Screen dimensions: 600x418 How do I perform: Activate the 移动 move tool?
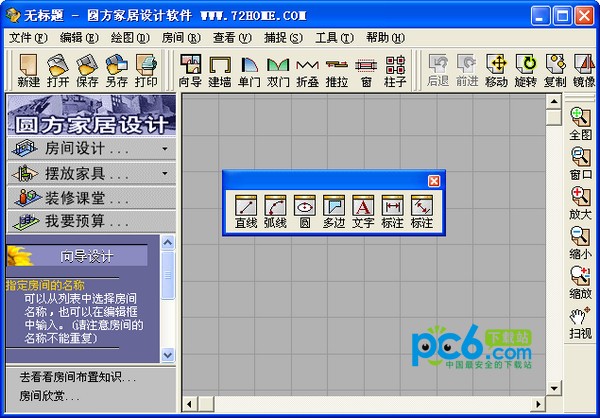point(496,70)
